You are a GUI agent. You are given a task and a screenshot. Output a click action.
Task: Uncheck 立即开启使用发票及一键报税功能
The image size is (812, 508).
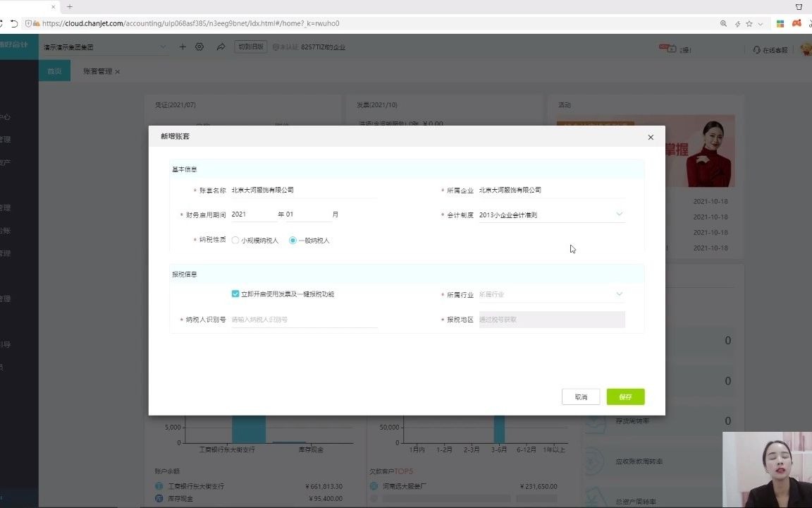click(235, 294)
